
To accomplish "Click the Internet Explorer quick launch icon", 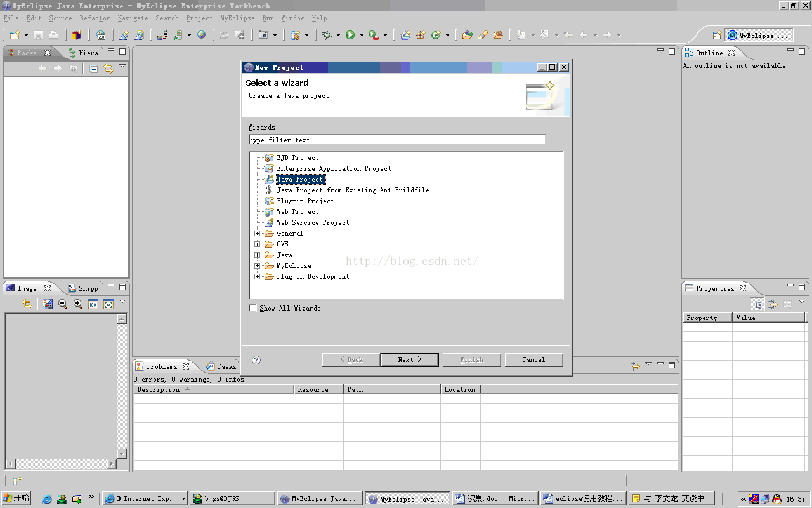I will [47, 499].
